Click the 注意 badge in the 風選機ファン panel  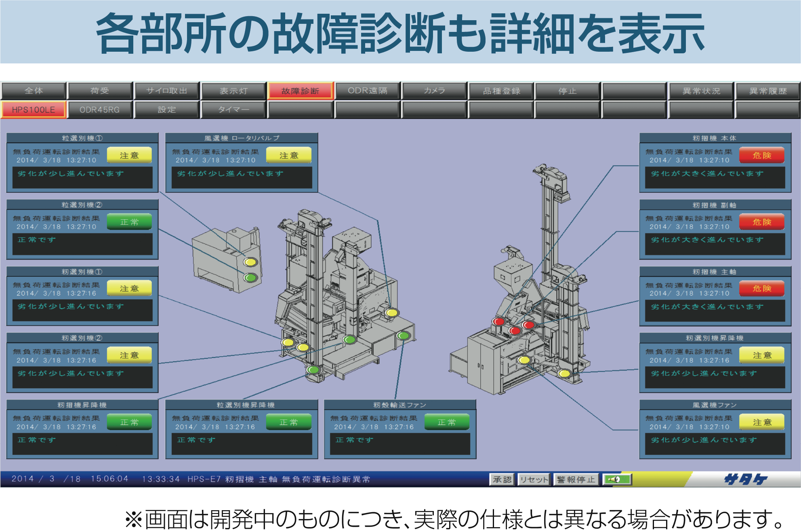(x=762, y=422)
